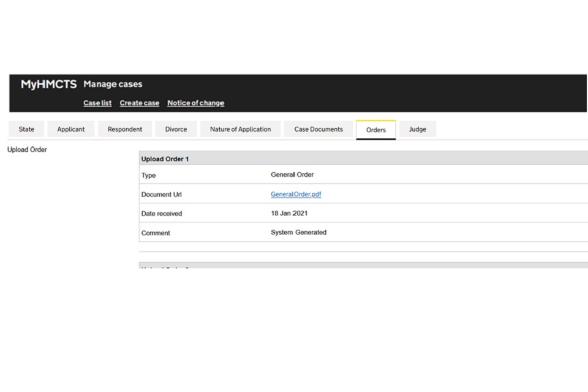Switch to the State tab
This screenshot has width=588, height=392.
click(26, 129)
